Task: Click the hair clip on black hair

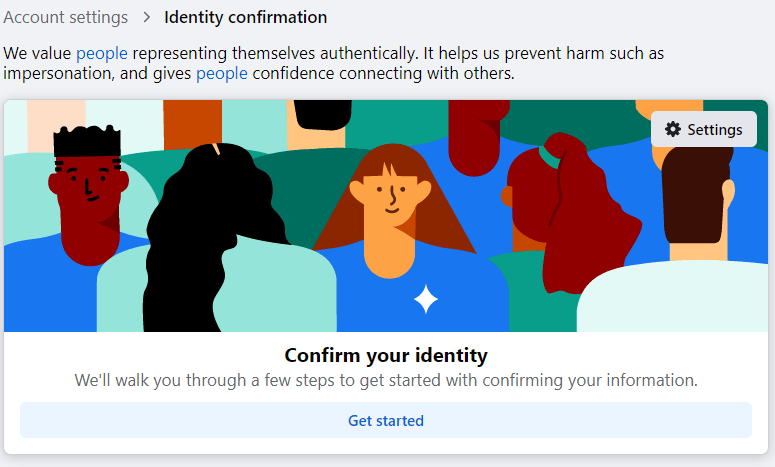Action: (216, 149)
